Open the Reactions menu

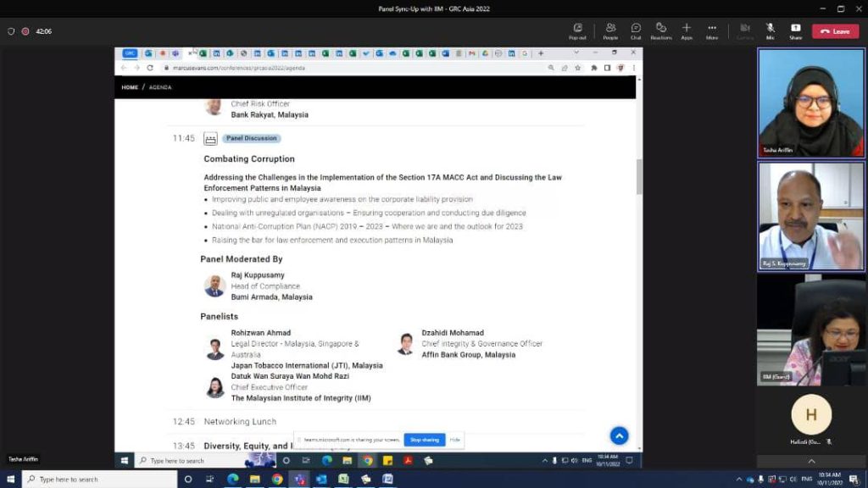coord(661,31)
